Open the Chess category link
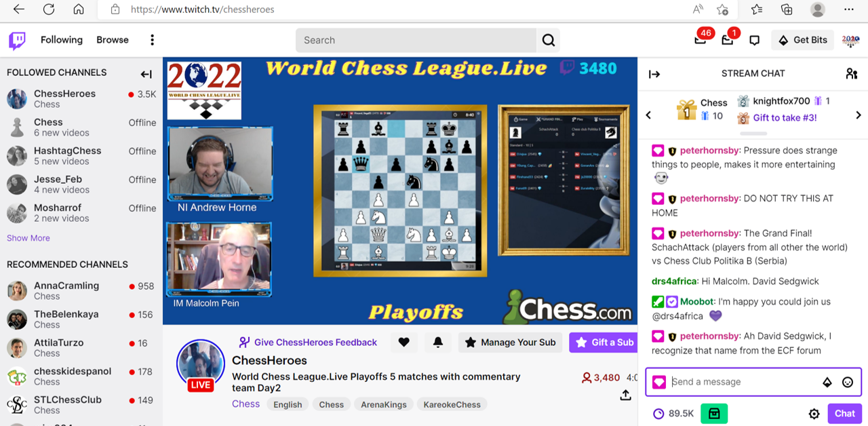 245,404
